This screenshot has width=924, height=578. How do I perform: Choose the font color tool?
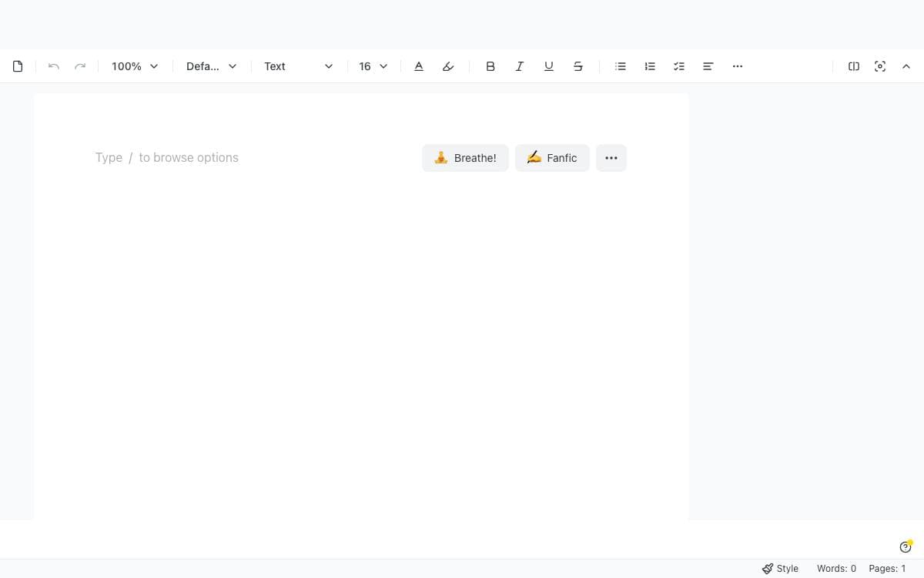point(419,66)
